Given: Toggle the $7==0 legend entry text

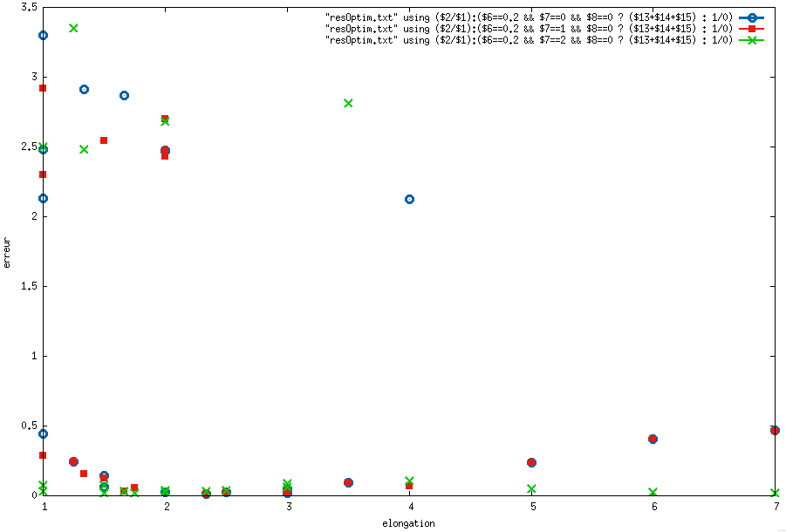Looking at the screenshot, I should pyautogui.click(x=529, y=17).
